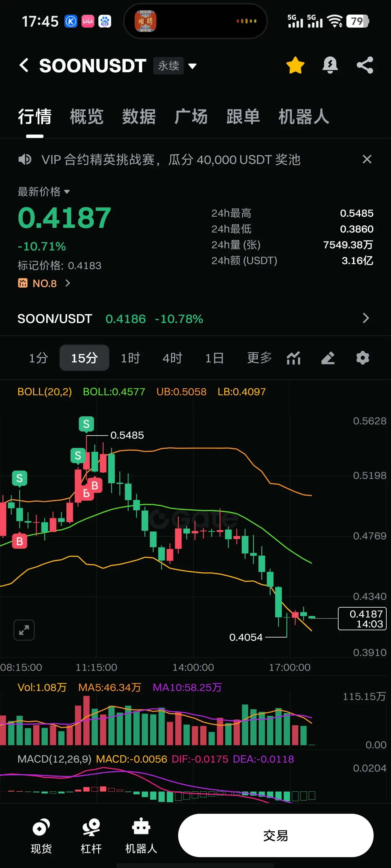The height and width of the screenshot is (868, 391).
Task: Tap the announcement speaker icon
Action: (25, 159)
